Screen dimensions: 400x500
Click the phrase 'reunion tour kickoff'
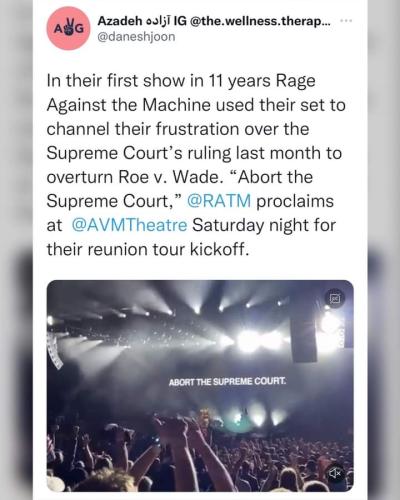(168, 249)
